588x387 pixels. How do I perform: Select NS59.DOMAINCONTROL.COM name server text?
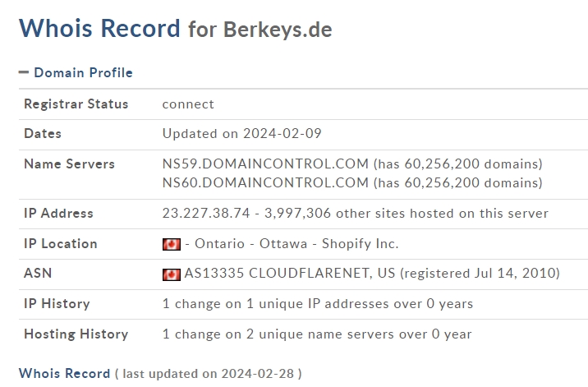(265, 164)
